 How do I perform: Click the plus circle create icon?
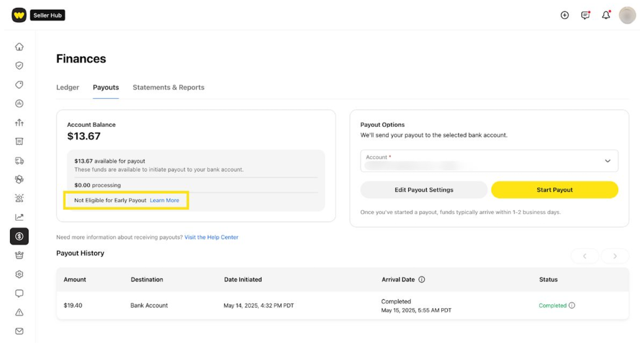564,15
